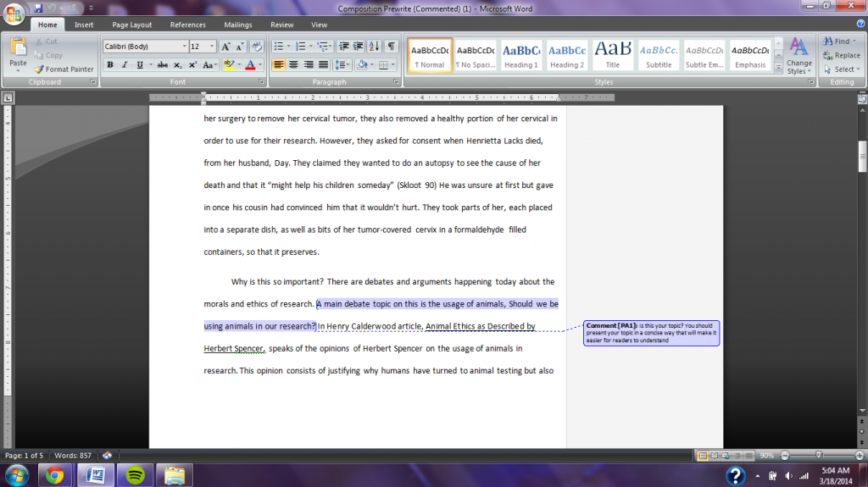Open the Review ribbon tab
Screen dimensions: 868x487
tap(281, 25)
